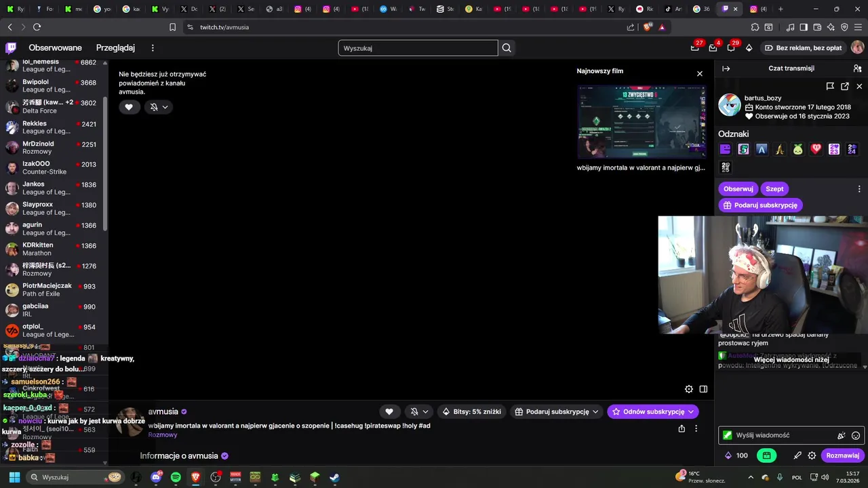Image resolution: width=868 pixels, height=488 pixels.
Task: Open the otplol_ channel in the sidebar
Action: click(x=53, y=330)
